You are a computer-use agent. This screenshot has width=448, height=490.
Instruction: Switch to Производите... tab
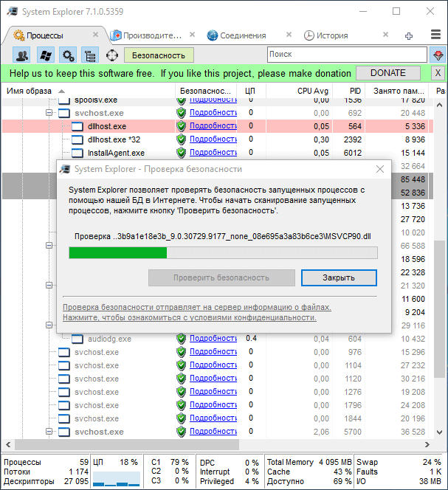pyautogui.click(x=152, y=35)
